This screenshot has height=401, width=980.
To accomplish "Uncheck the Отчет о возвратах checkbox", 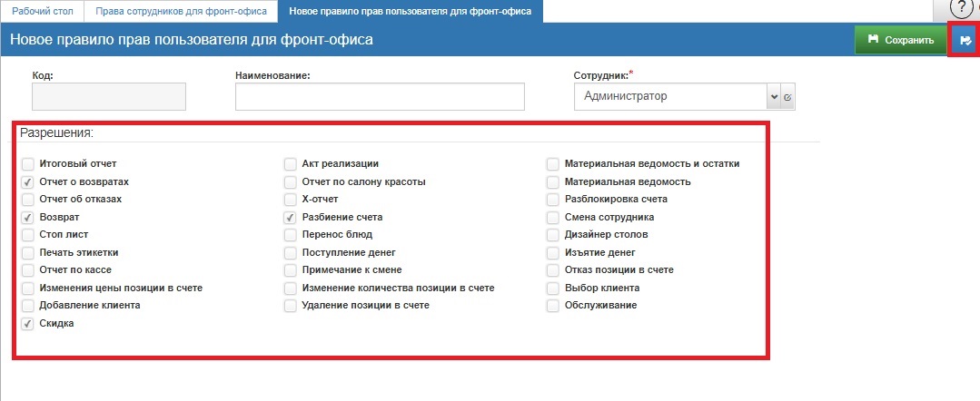I will pos(28,181).
